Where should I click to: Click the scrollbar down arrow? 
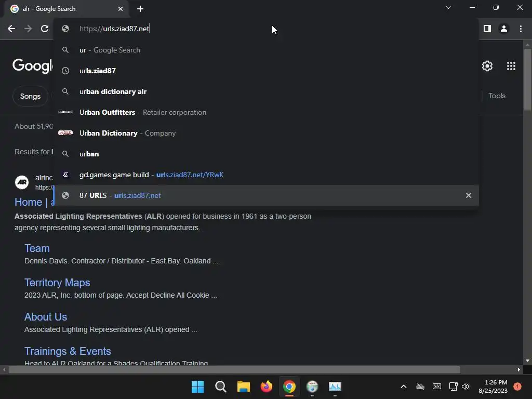pos(527,361)
